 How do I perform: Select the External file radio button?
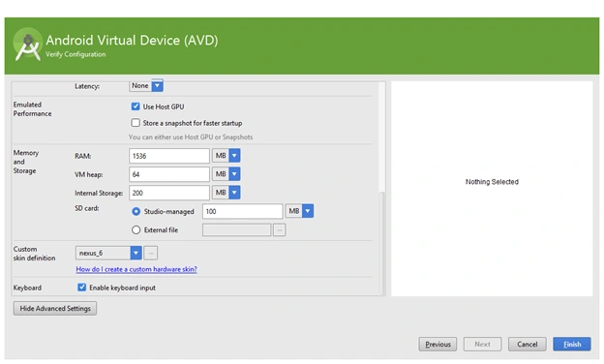[x=136, y=230]
